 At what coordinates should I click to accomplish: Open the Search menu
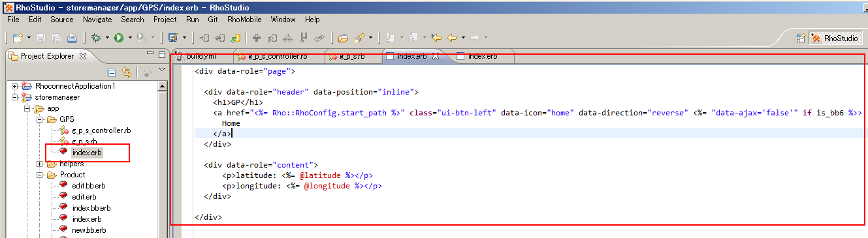pos(133,20)
